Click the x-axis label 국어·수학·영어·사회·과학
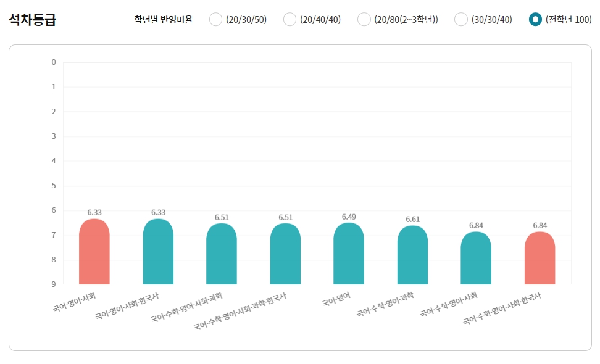The width and height of the screenshot is (600, 364). pos(186,307)
